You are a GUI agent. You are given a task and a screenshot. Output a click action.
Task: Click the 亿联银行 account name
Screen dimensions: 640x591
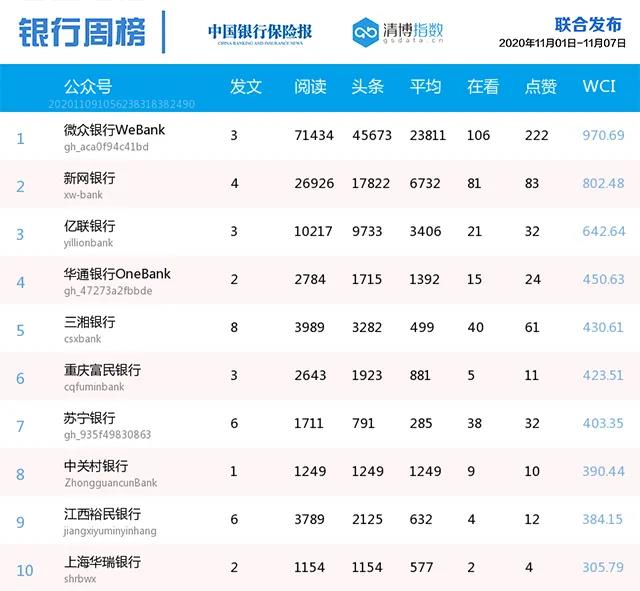(89, 226)
